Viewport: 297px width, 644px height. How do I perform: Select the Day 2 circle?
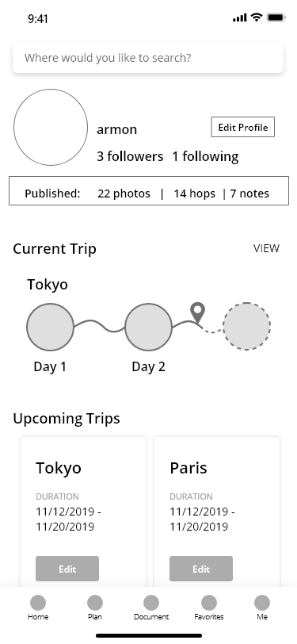pyautogui.click(x=148, y=327)
